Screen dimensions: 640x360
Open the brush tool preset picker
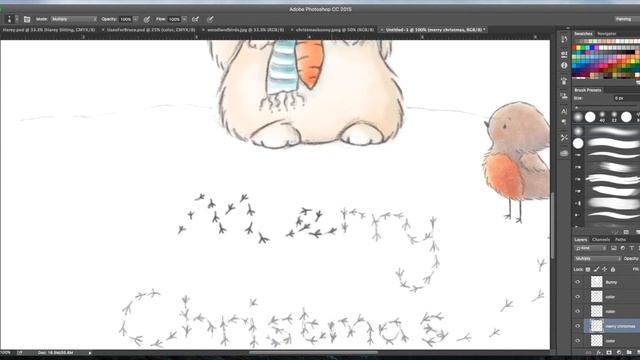11,19
